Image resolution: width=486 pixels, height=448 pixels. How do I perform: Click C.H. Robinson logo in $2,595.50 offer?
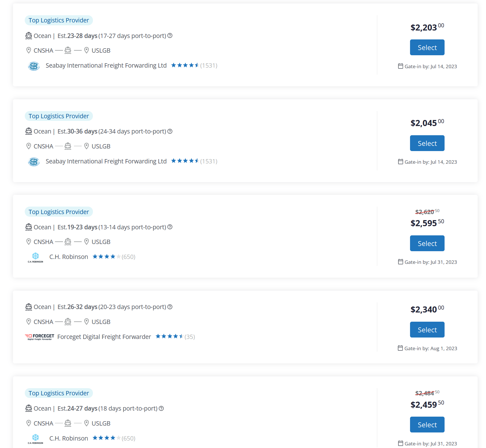point(35,258)
